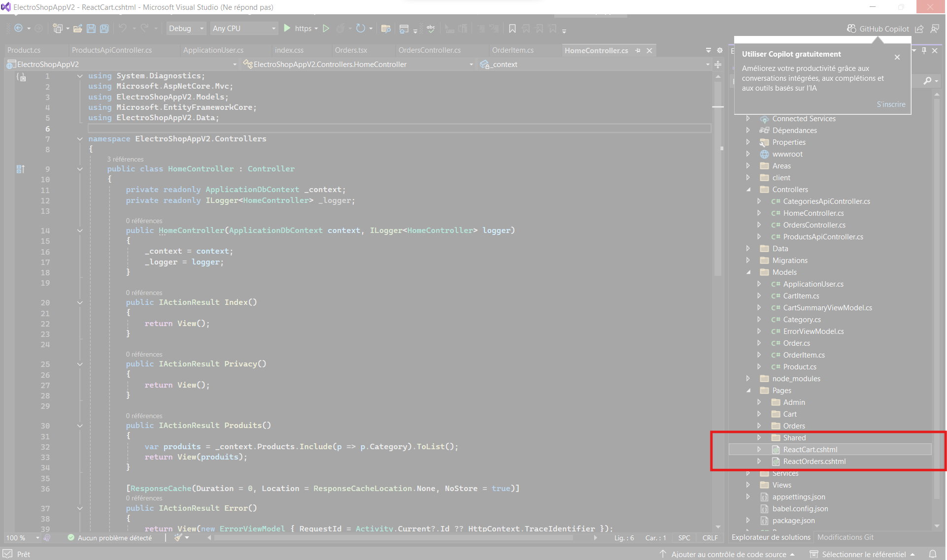This screenshot has width=947, height=560.
Task: Open the Modifications Git tab
Action: (x=846, y=537)
